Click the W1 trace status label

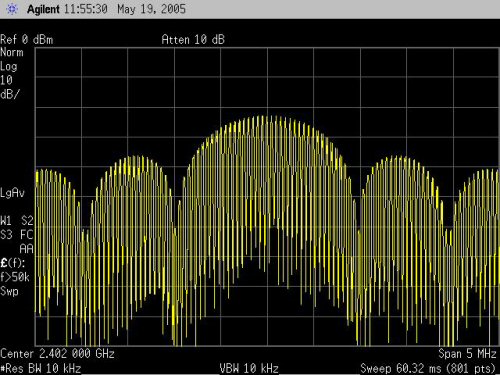tap(6, 220)
